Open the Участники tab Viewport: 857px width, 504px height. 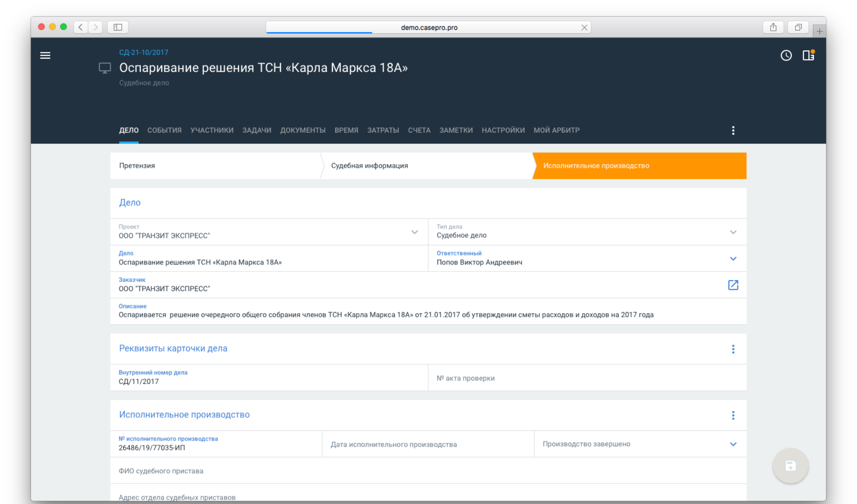[x=211, y=130]
